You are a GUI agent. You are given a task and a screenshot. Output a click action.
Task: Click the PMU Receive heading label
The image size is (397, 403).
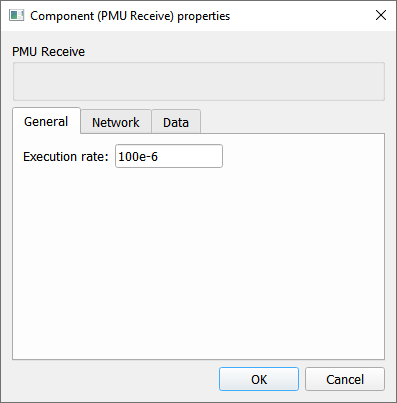point(48,52)
